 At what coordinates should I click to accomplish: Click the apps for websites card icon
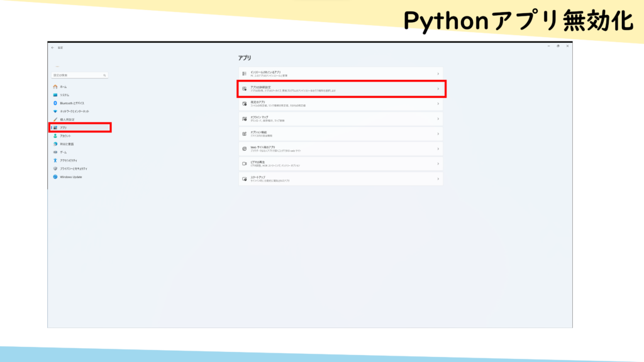(x=245, y=149)
